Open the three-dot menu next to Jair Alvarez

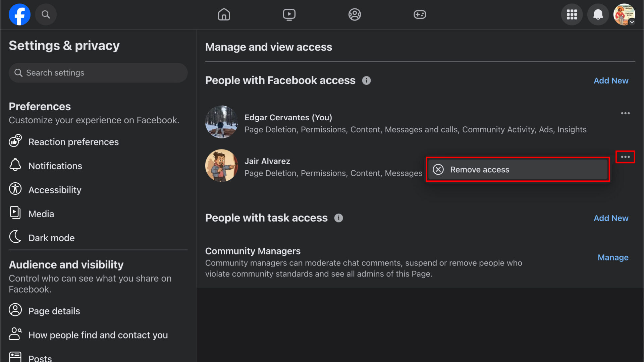[625, 157]
